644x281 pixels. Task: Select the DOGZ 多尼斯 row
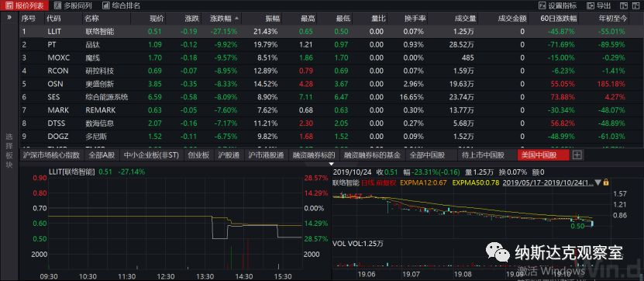[332, 136]
